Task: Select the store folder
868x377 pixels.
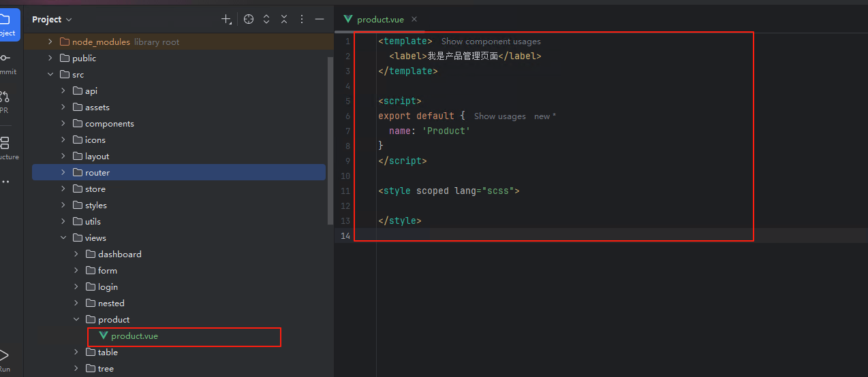Action: (179, 189)
